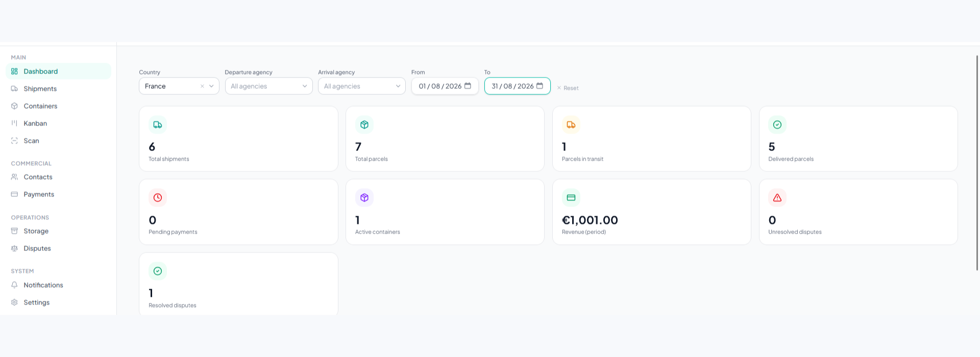Viewport: 980px width, 357px height.
Task: Click the "Revenue (period)" label
Action: pos(584,232)
